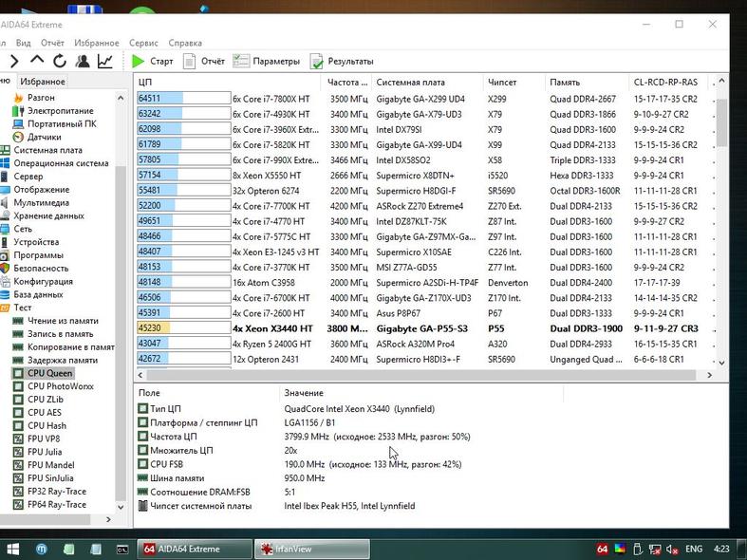Sort by CL-RCD-RP-RAS column header

(x=669, y=83)
